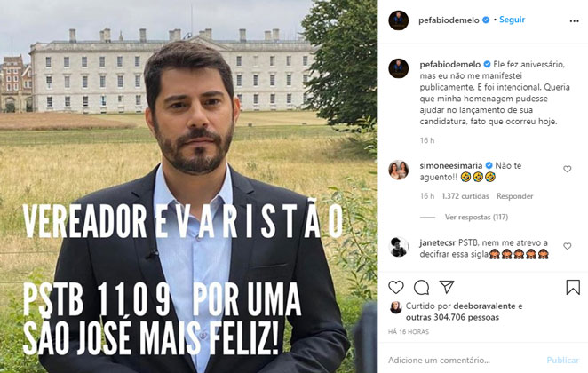Open janetecsr profile avatar

coord(399,247)
